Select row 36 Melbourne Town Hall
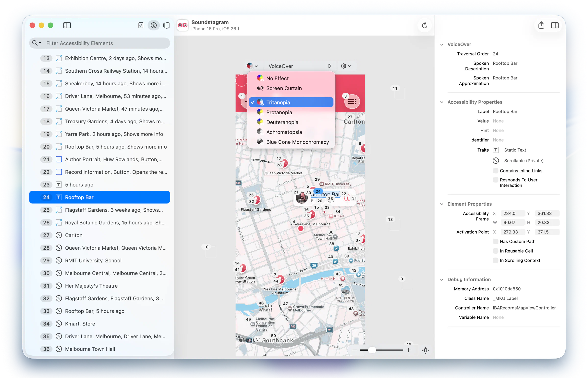Viewport: 588px width, 388px height. click(100, 349)
